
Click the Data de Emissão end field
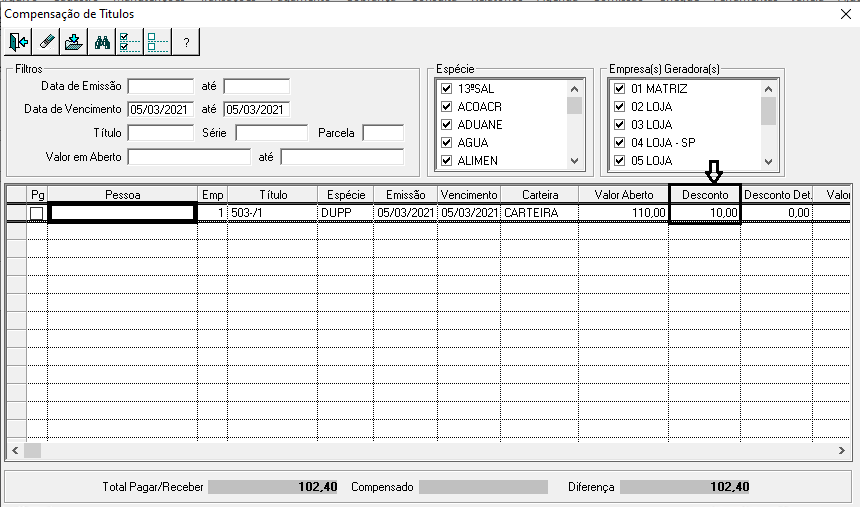257,86
